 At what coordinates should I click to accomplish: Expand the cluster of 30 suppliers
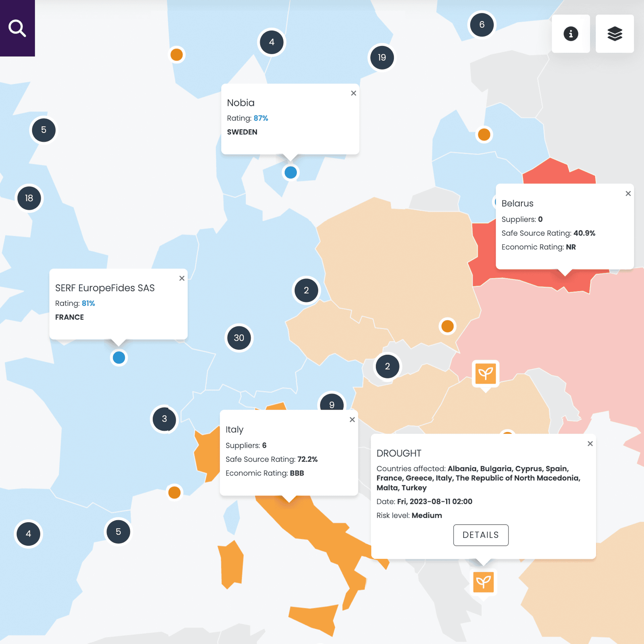click(x=239, y=338)
